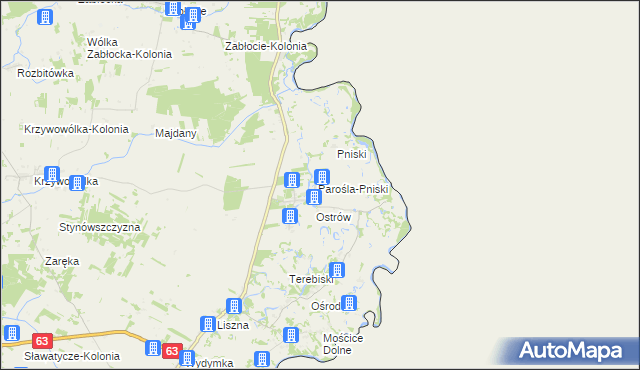Image resolution: width=640 pixels, height=370 pixels.
Task: Select the Wólka Zabłocka-Kolonia label
Action: (129, 48)
